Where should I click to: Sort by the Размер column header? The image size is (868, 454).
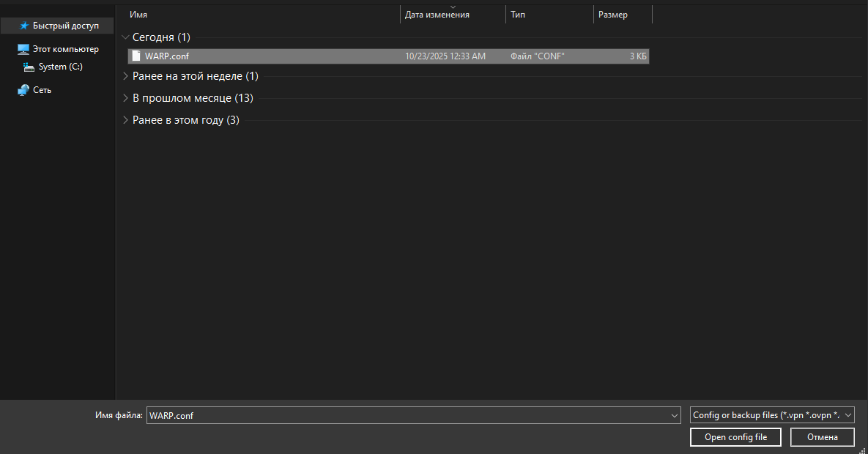612,15
